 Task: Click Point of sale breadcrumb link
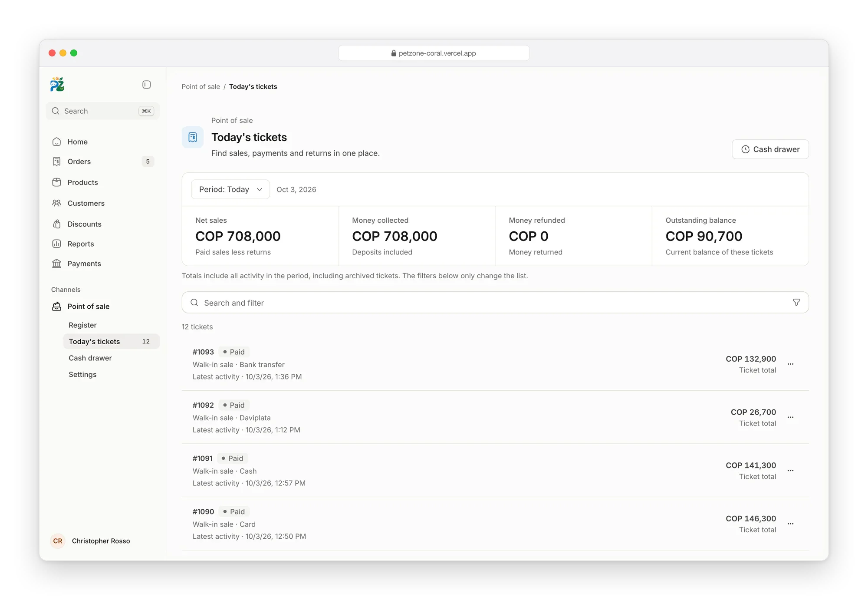pos(201,87)
